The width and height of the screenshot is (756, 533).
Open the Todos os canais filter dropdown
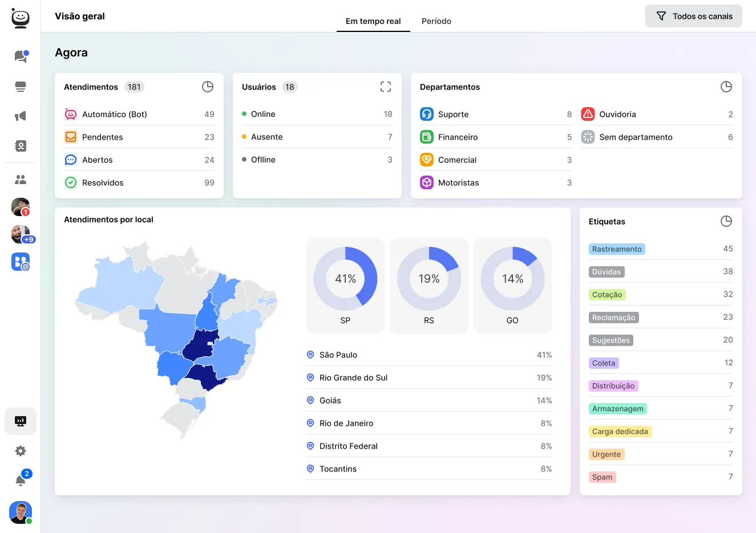[693, 16]
